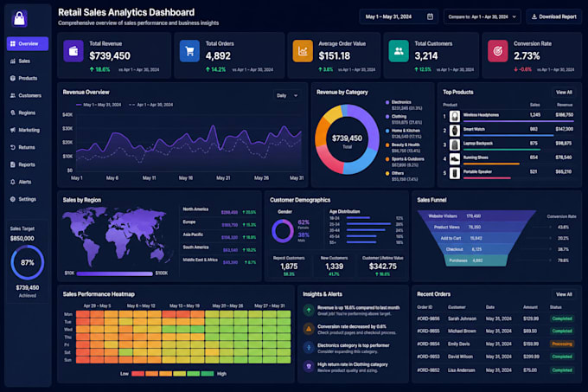
Task: Click the Add to Cart funnel stage
Action: [x=477, y=238]
